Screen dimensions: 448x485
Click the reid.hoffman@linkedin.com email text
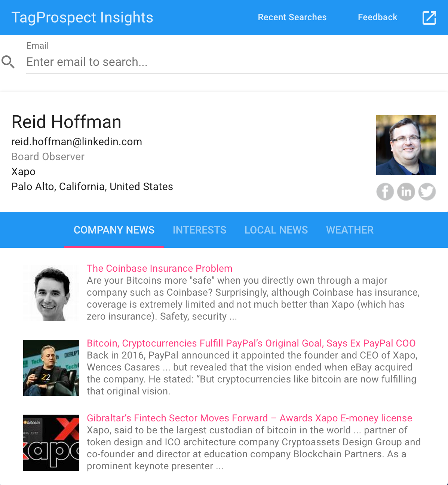(x=77, y=142)
